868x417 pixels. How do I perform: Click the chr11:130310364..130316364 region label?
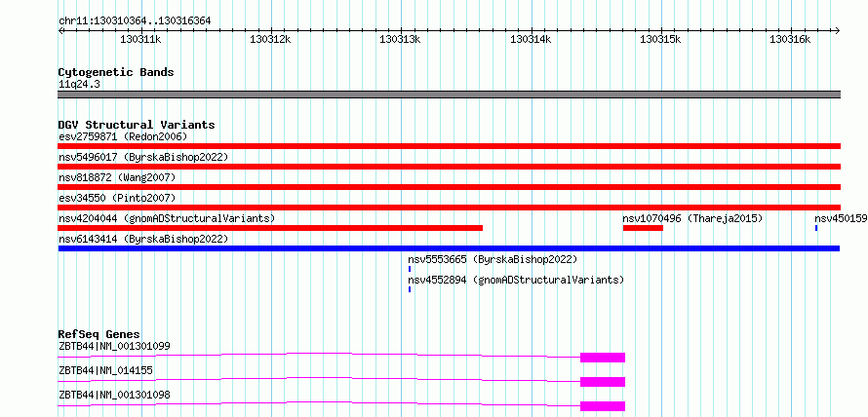click(135, 21)
